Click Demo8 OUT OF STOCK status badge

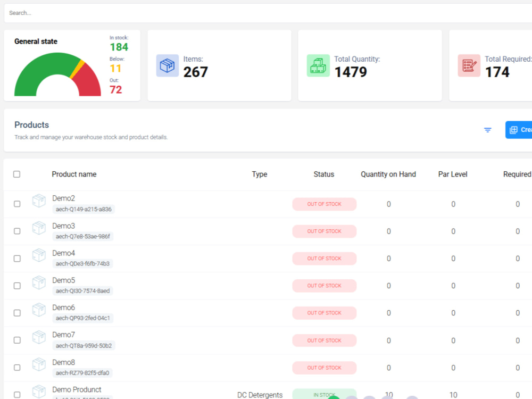(325, 368)
